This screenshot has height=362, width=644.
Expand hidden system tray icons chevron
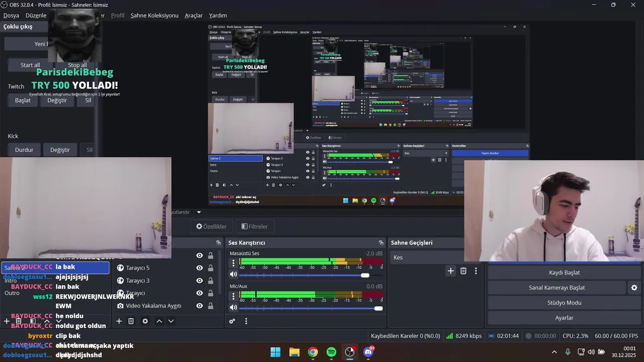(x=554, y=352)
